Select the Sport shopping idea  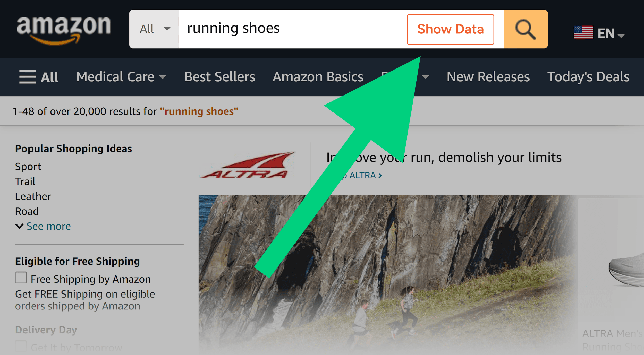28,166
